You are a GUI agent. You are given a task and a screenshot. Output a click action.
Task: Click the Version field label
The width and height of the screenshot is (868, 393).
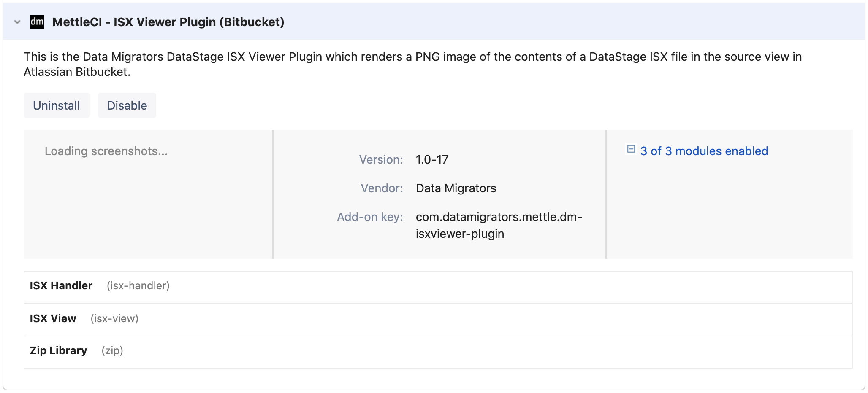pyautogui.click(x=381, y=159)
